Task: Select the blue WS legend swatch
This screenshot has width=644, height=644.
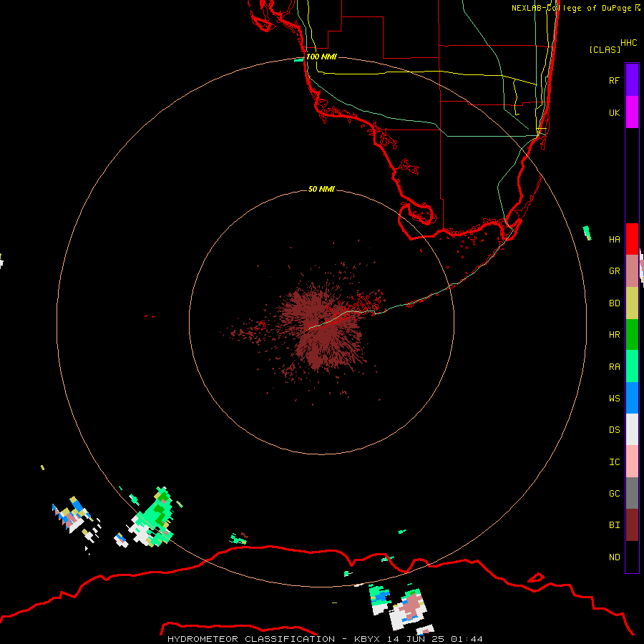Action: pos(632,398)
